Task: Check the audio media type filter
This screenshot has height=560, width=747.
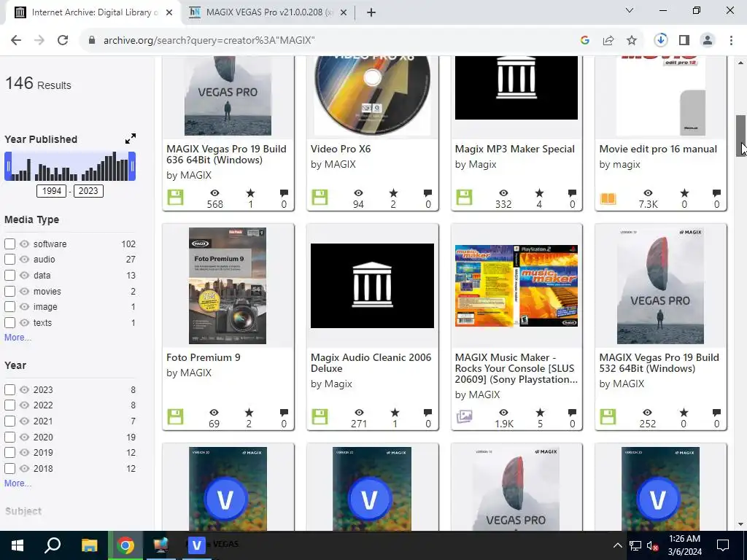Action: [x=9, y=260]
